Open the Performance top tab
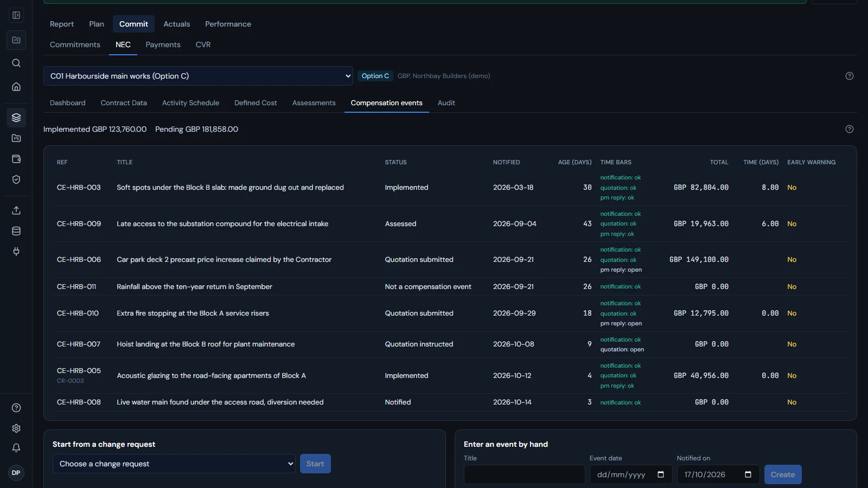This screenshot has height=488, width=868. point(228,24)
